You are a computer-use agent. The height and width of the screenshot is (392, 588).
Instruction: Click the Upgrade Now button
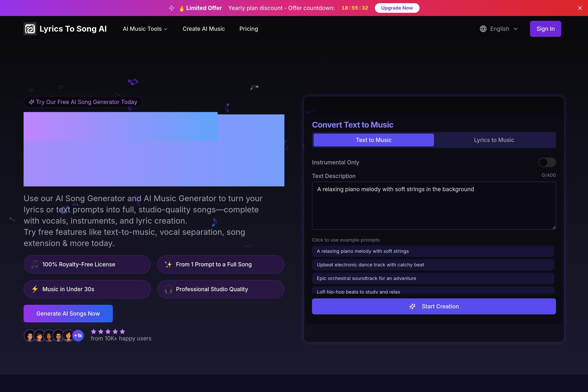pyautogui.click(x=397, y=8)
